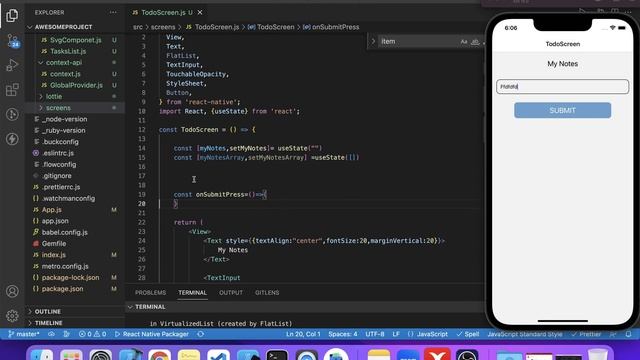Screen dimensions: 640x360
Task: Open the Gemfile
Action: point(53,244)
